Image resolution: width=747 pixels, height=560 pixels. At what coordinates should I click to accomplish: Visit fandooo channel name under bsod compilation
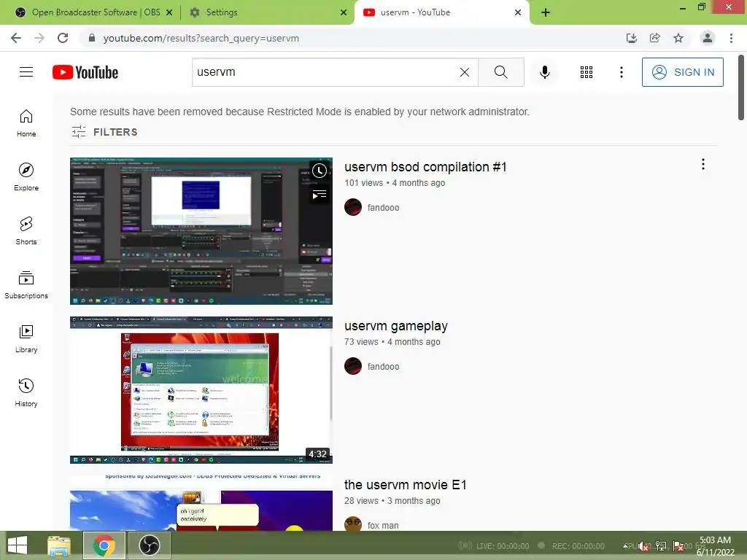point(384,208)
